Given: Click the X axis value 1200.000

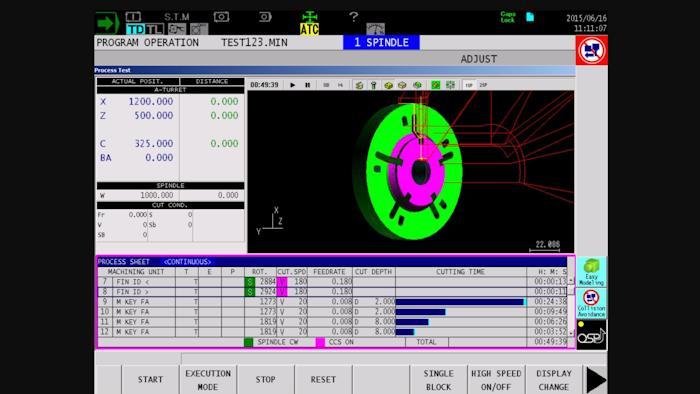Looking at the screenshot, I should point(150,101).
